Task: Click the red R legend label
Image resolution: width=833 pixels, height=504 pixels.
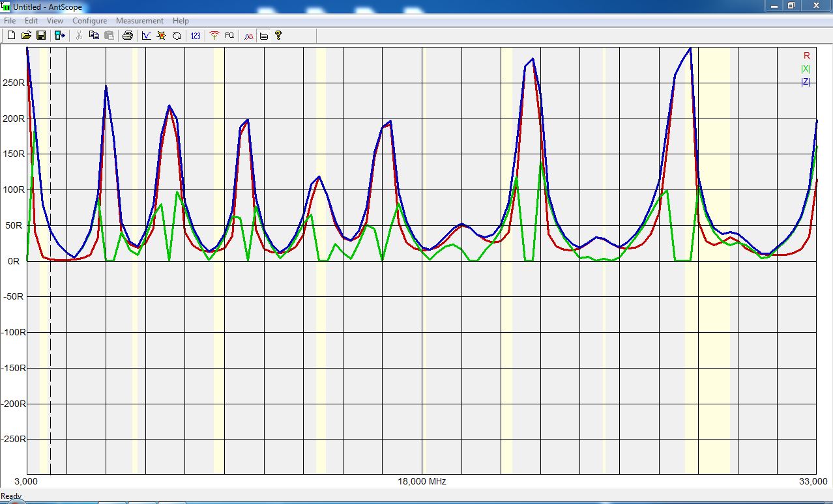Action: pyautogui.click(x=806, y=56)
